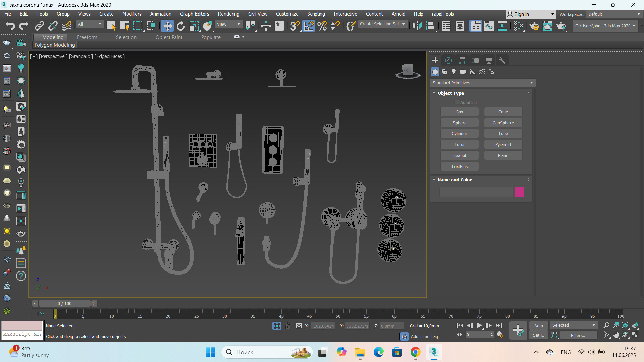Click the Undo arrow icon
The width and height of the screenshot is (644, 362).
coord(10,26)
